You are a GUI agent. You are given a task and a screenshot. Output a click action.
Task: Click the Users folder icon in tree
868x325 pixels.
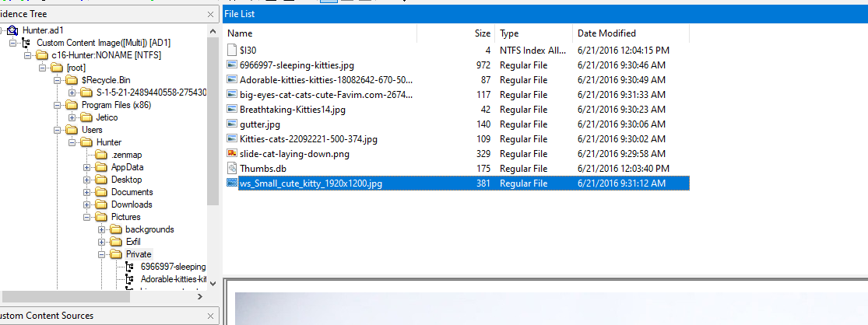[x=72, y=130]
